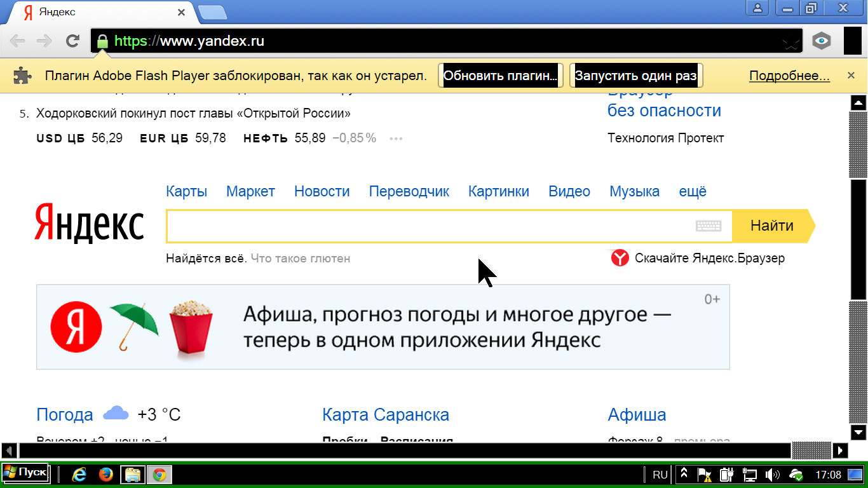Open the Афиша link
Image resolution: width=868 pixels, height=488 pixels.
click(x=637, y=415)
